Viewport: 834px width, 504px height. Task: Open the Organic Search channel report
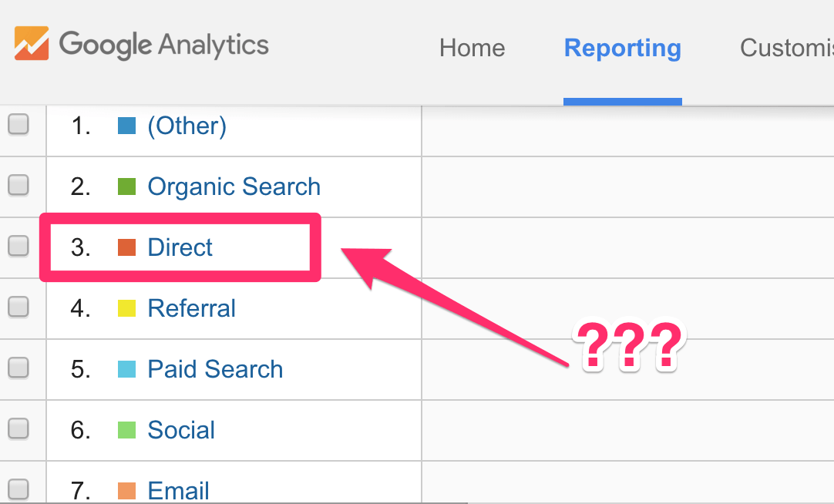pos(234,186)
